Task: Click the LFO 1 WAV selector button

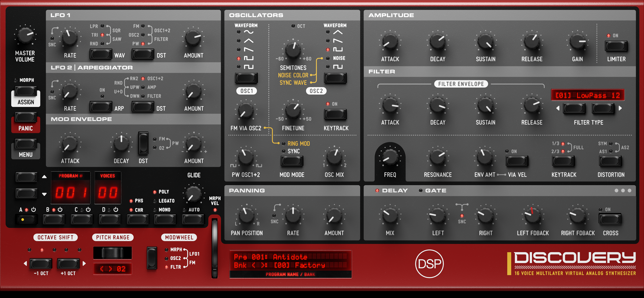Action: click(101, 54)
